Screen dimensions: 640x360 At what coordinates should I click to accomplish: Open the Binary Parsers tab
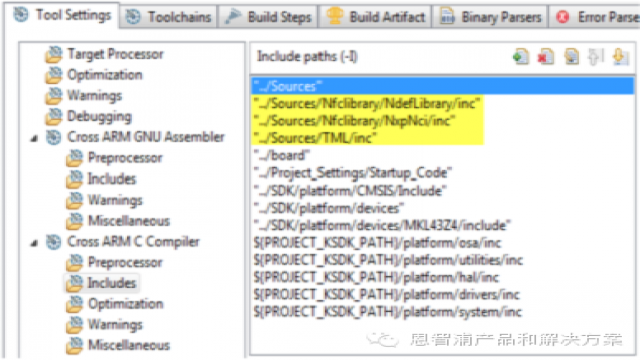(490, 17)
